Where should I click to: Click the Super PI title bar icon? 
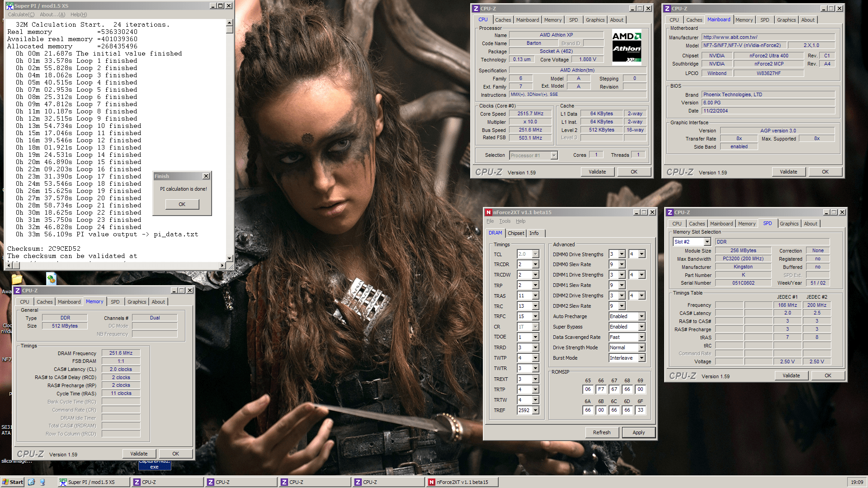pyautogui.click(x=9, y=6)
